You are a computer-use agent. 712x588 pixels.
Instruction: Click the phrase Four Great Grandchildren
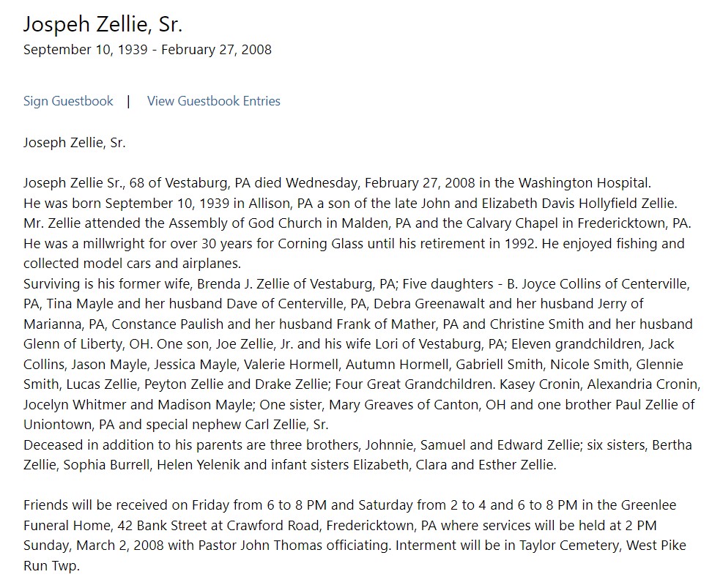414,384
